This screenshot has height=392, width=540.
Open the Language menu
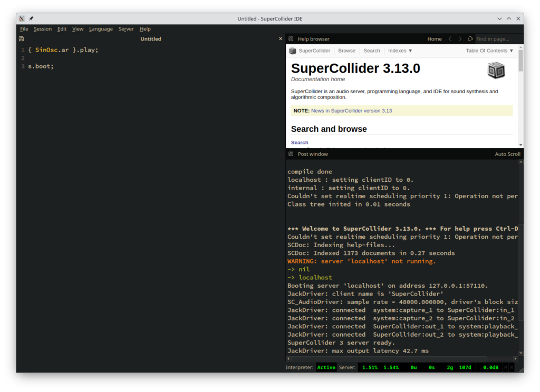click(101, 29)
